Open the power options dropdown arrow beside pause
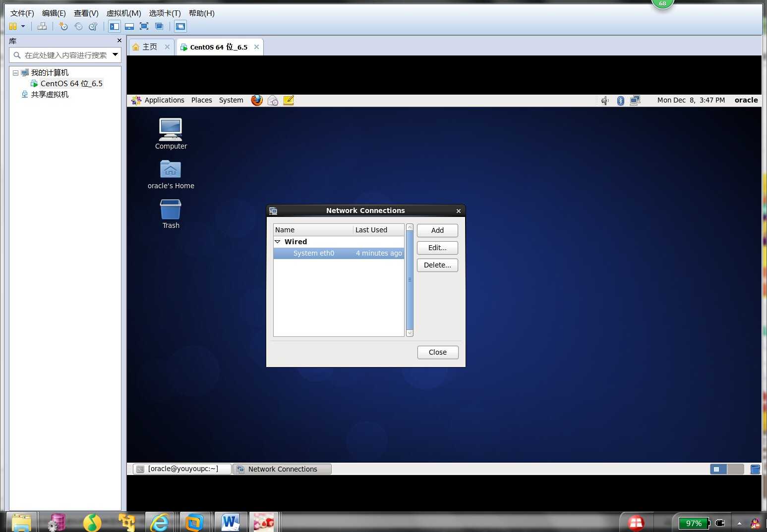The width and height of the screenshot is (767, 532). 23,26
